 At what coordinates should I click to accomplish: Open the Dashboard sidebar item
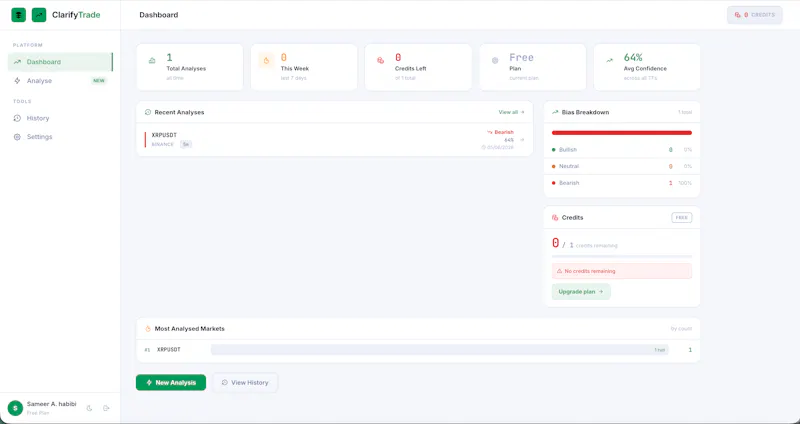pyautogui.click(x=60, y=62)
